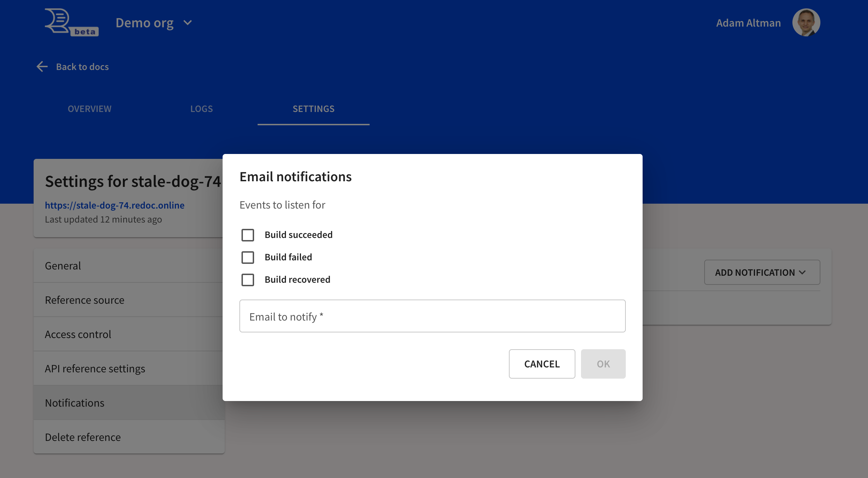Check the Build succeeded checkbox
The image size is (868, 478).
[x=248, y=235]
